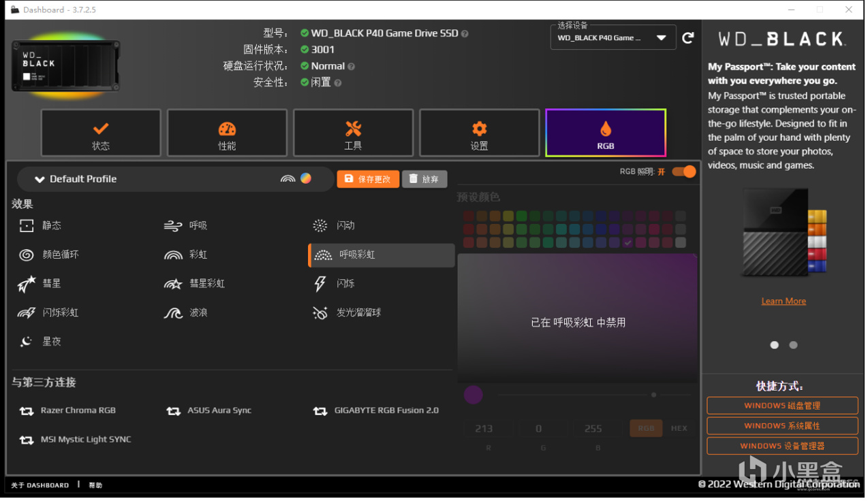The image size is (868, 501).
Task: Select the RGB tab
Action: 606,133
